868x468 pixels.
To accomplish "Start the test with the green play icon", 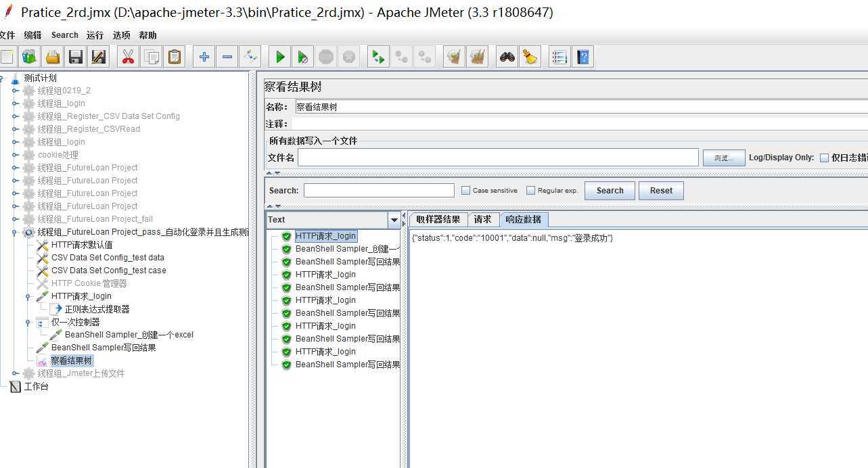I will click(x=279, y=57).
